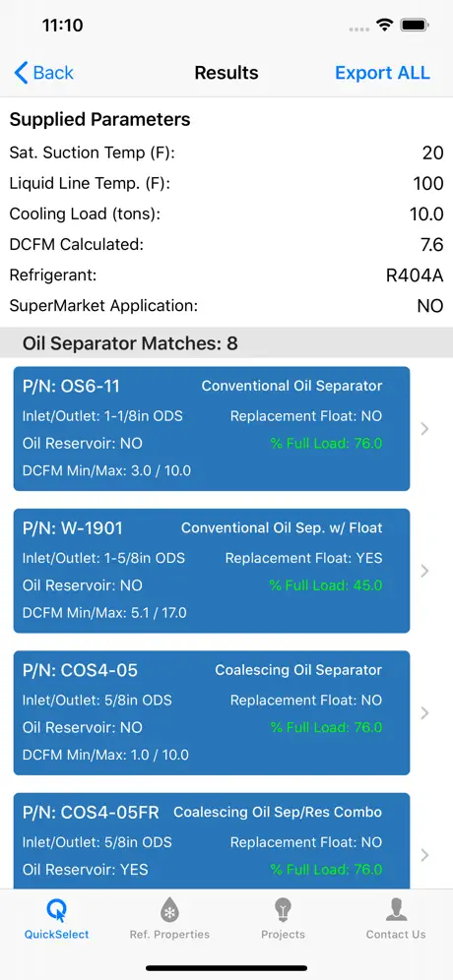Tap Inlet/Outlet: 1-5/8in ODS text
This screenshot has height=980, width=453.
103,558
